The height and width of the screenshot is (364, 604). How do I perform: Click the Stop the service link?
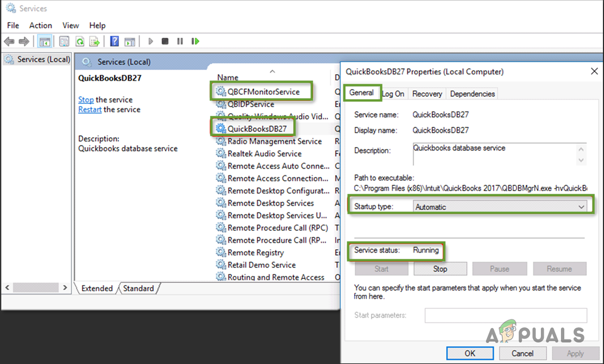86,99
